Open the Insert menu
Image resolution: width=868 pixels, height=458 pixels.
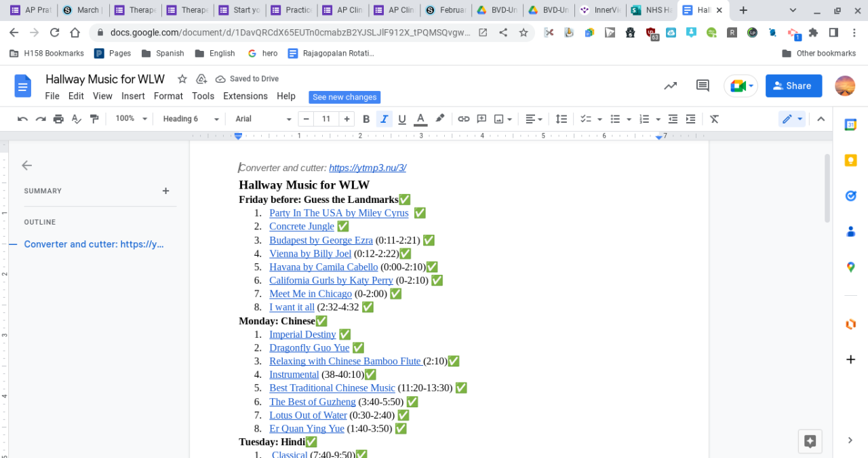point(133,96)
